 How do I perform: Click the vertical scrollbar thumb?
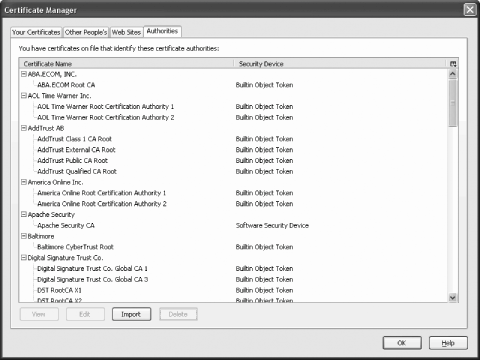pyautogui.click(x=453, y=103)
